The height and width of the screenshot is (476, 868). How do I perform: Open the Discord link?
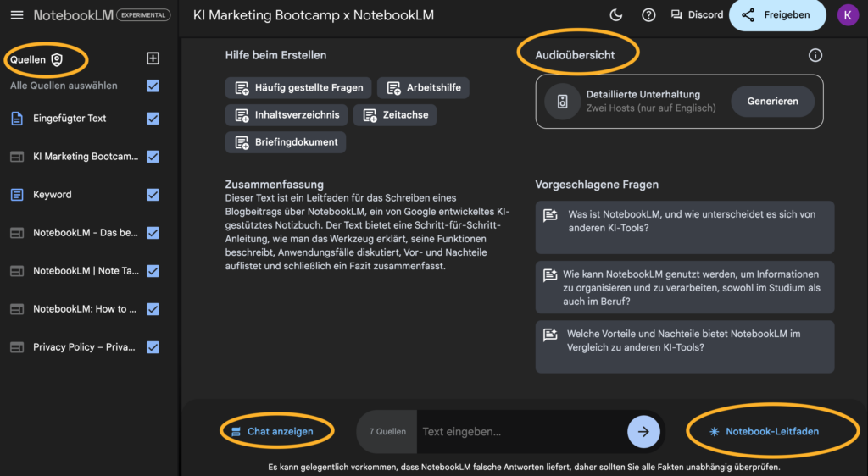[x=697, y=15]
